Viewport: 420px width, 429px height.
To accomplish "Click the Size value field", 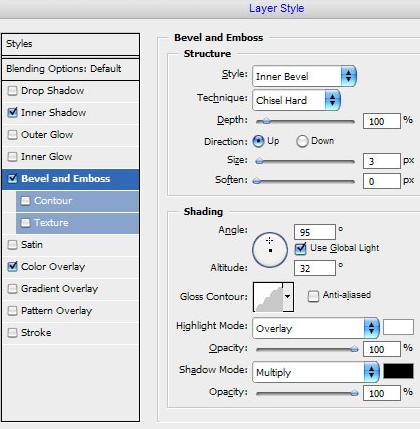I will click(x=382, y=161).
